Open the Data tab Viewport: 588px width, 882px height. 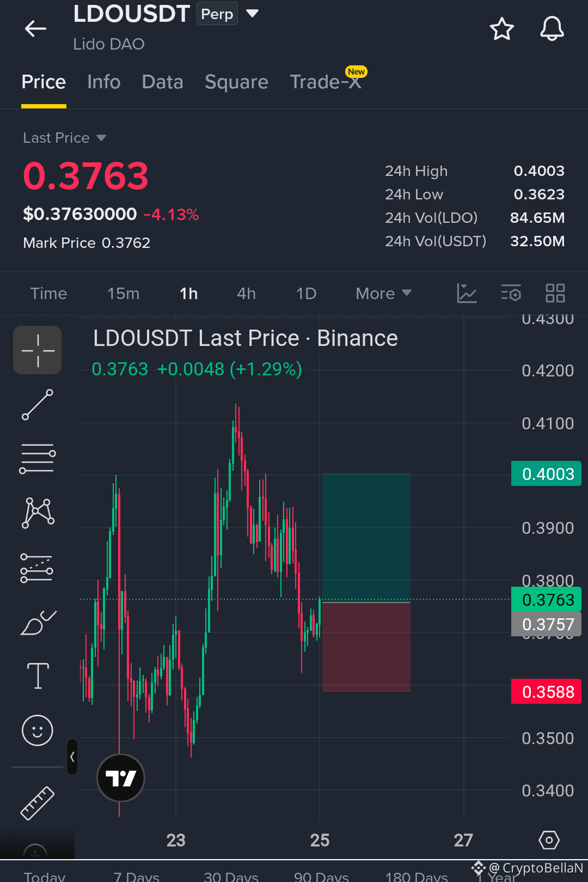[x=162, y=82]
